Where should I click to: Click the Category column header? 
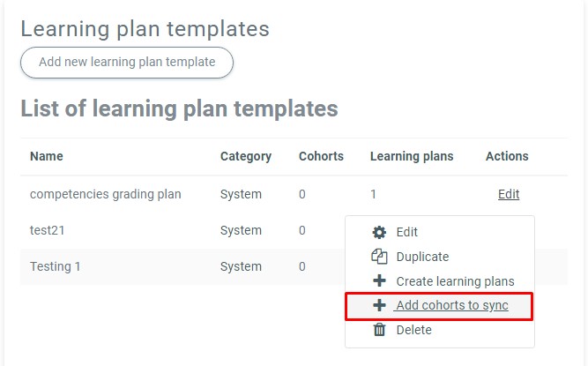pos(246,156)
